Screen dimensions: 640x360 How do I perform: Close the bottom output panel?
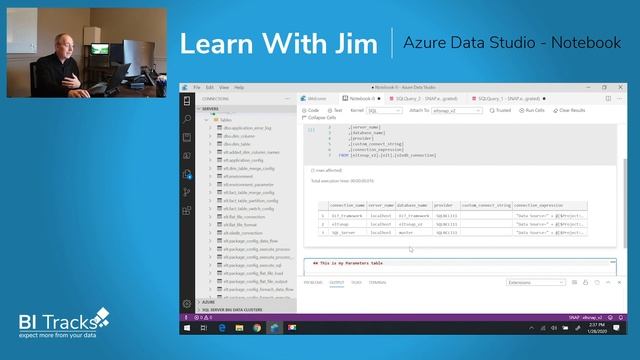click(x=619, y=282)
